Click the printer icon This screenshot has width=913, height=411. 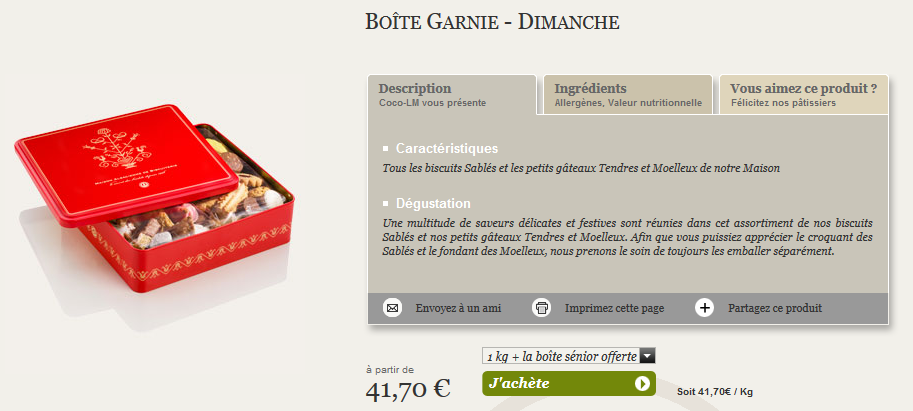542,308
